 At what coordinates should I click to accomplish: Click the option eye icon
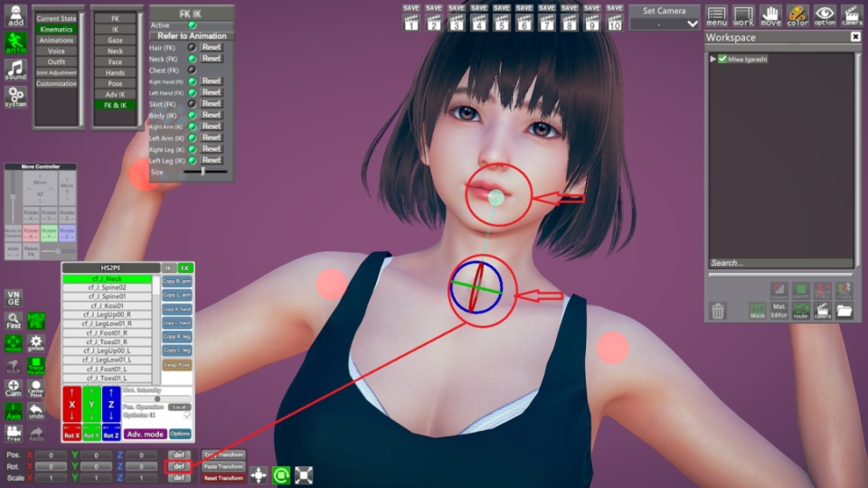[825, 15]
